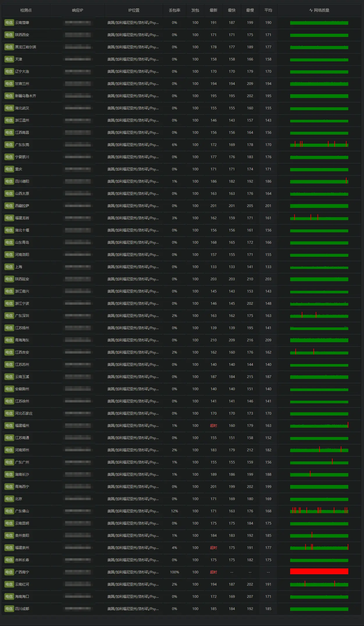Click the red 超时 text in 福建福州 row
Screen dimensions: 364x626
click(x=213, y=426)
